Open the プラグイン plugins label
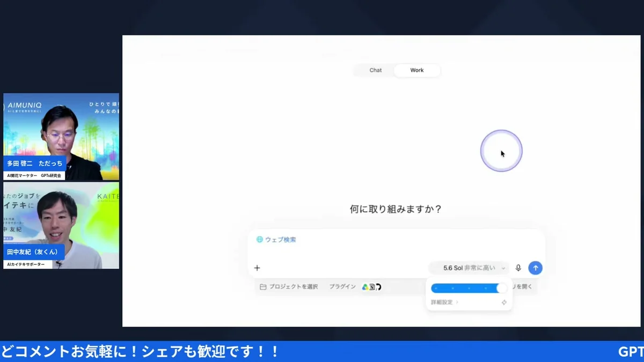The image size is (644, 362). 342,287
